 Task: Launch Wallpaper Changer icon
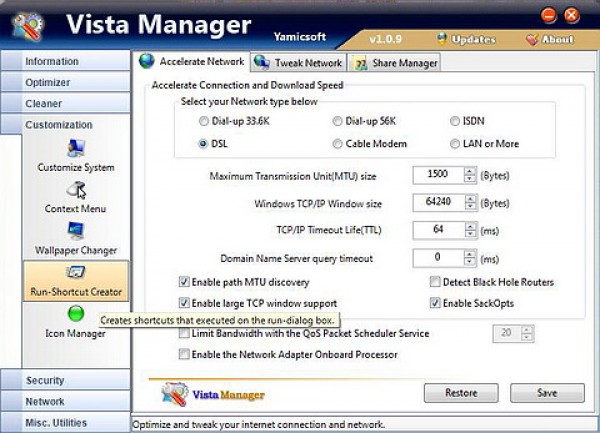click(75, 231)
